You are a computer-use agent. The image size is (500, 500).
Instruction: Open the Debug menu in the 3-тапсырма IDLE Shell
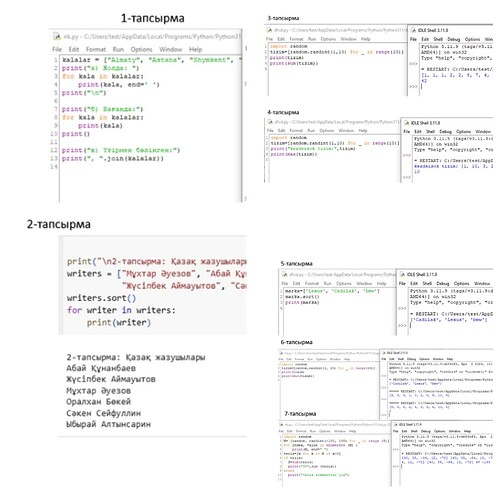[x=454, y=39]
